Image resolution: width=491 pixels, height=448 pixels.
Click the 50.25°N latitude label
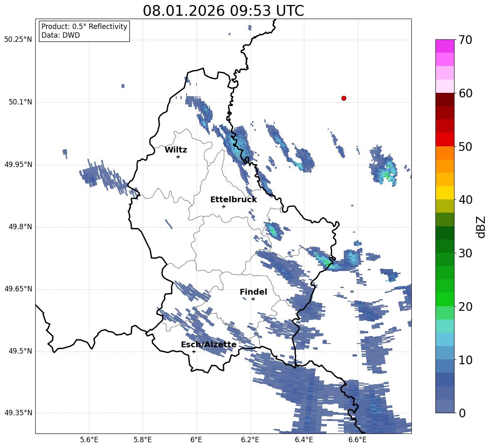18,40
